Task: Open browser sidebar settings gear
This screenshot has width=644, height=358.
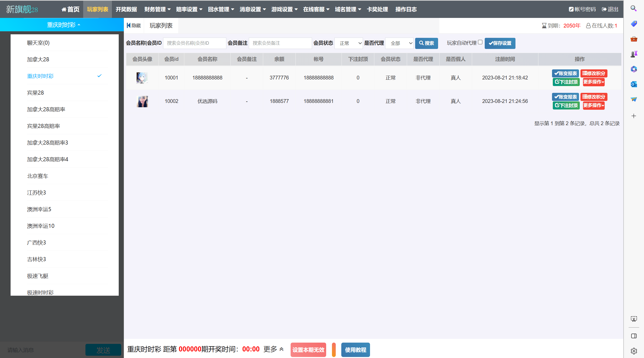Action: click(634, 351)
